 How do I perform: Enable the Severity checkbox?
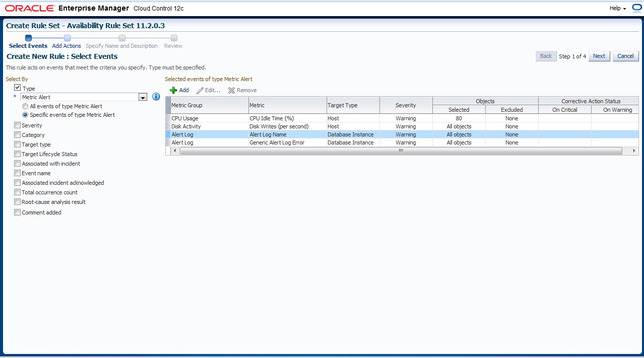pos(18,125)
